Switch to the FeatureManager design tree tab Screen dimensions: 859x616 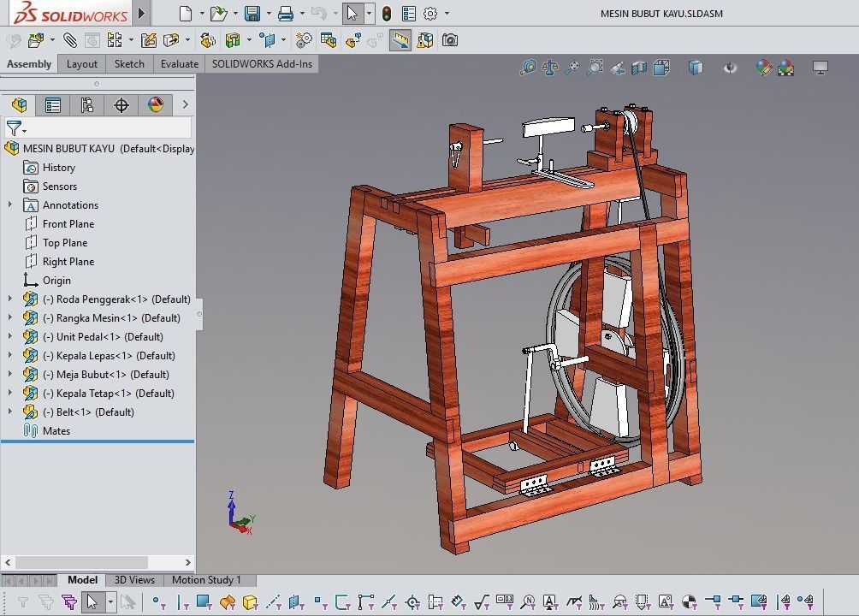point(19,104)
